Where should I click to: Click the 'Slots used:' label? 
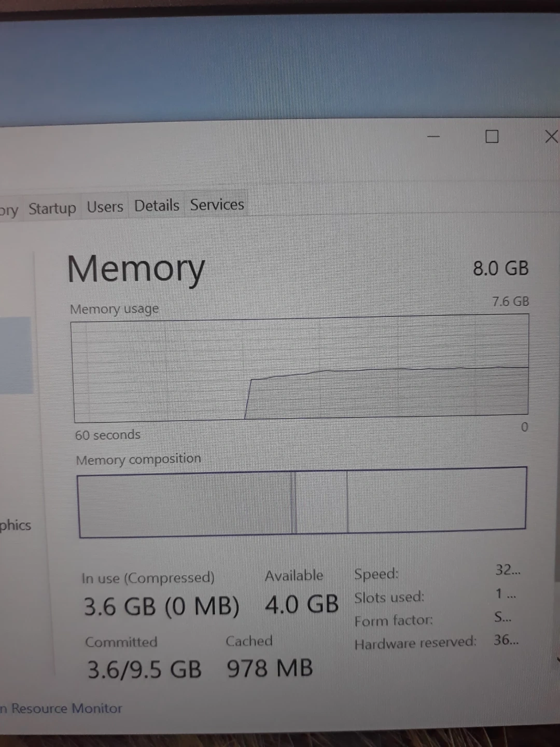[389, 597]
